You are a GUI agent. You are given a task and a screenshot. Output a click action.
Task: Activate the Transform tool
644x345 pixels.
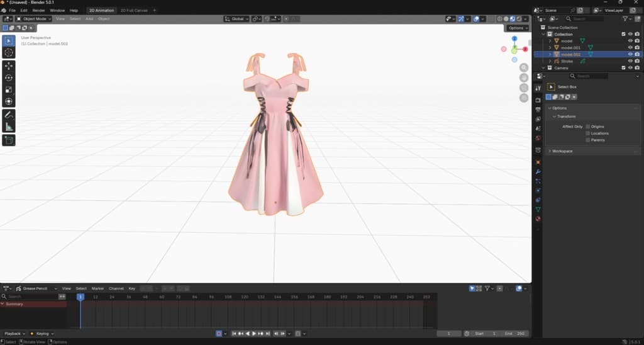pos(9,101)
